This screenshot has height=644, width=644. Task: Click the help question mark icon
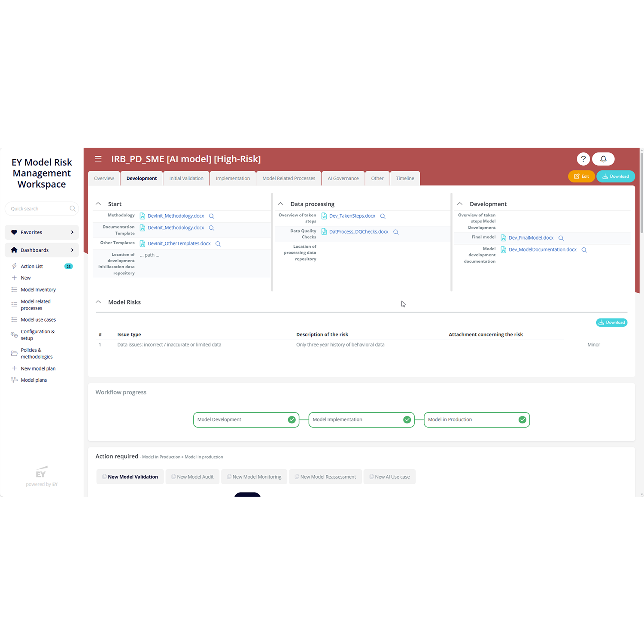tap(583, 159)
